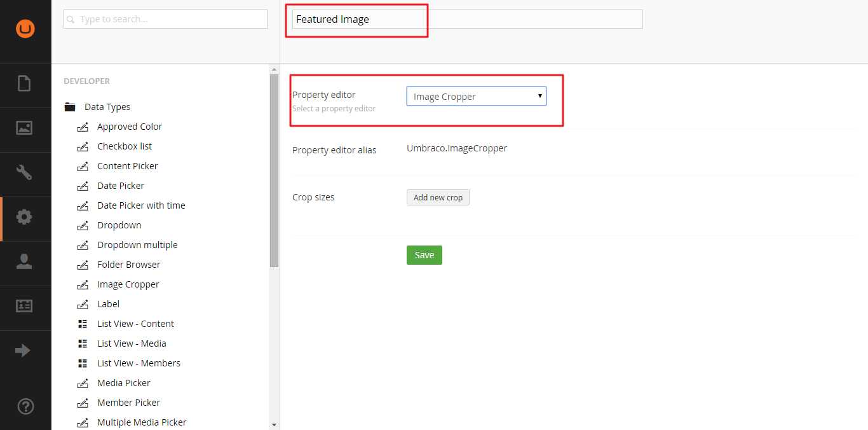Screen dimensions: 868x430
Task: Open the Users section person icon
Action: click(24, 261)
